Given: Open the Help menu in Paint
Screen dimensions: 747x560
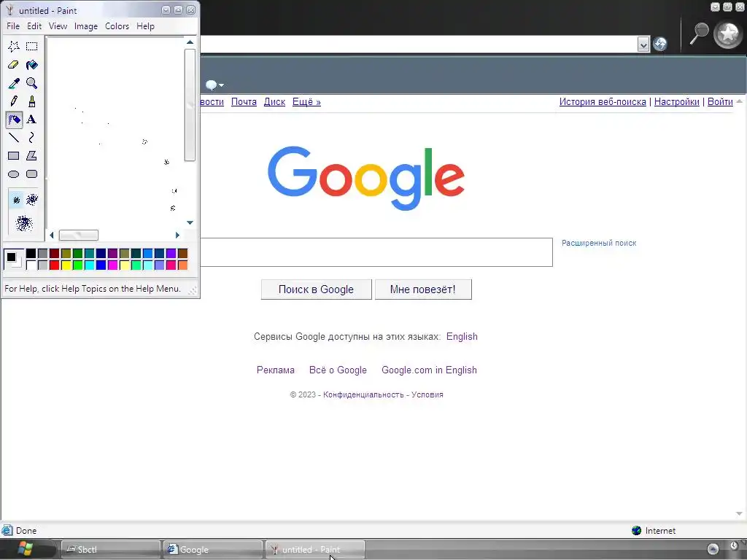Looking at the screenshot, I should pos(145,26).
